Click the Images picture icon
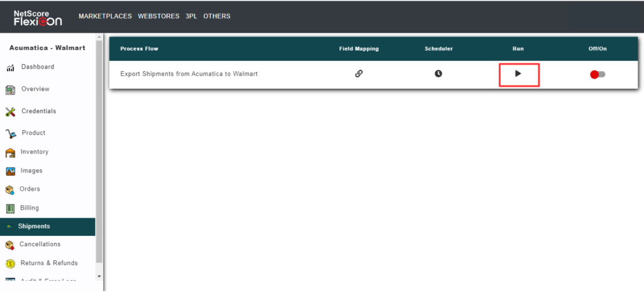The width and height of the screenshot is (644, 292). (11, 171)
